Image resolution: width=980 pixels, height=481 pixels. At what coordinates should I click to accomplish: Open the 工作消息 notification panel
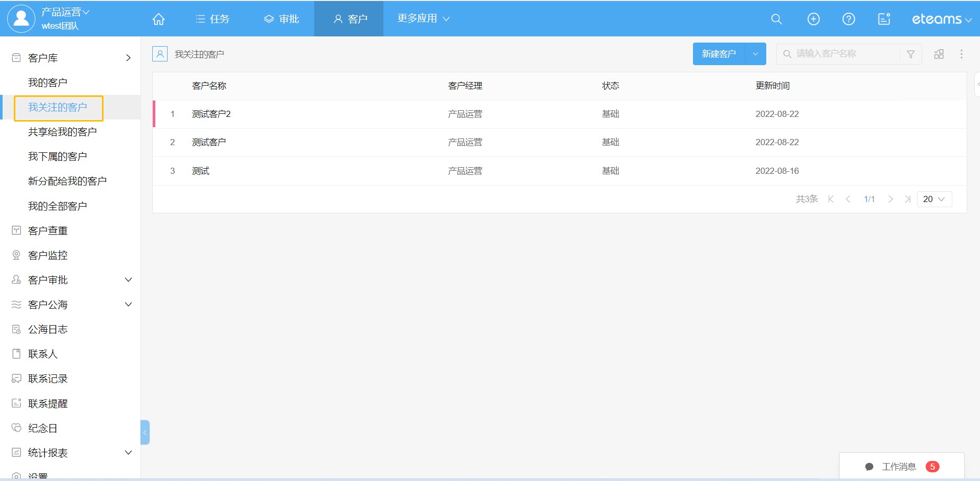point(901,467)
